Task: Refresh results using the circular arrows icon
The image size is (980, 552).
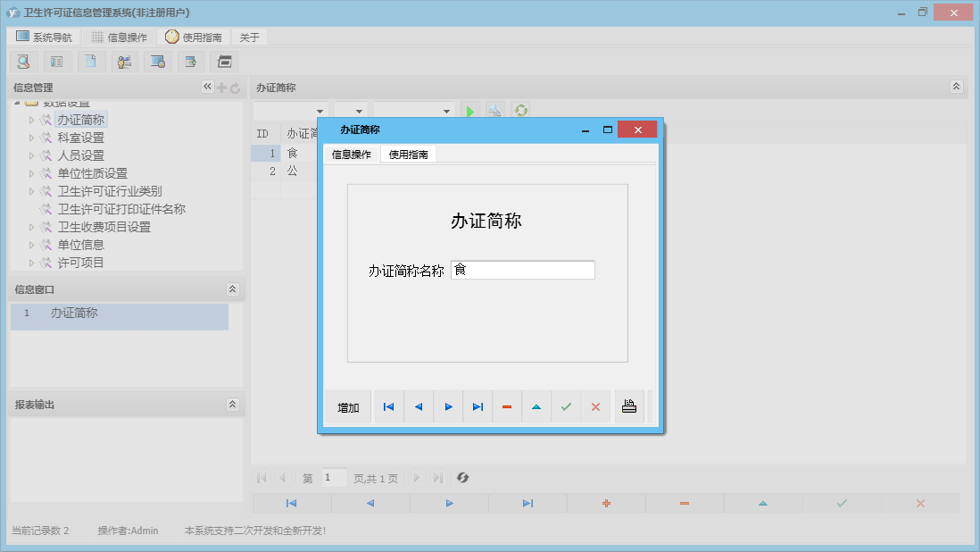Action: [x=520, y=110]
